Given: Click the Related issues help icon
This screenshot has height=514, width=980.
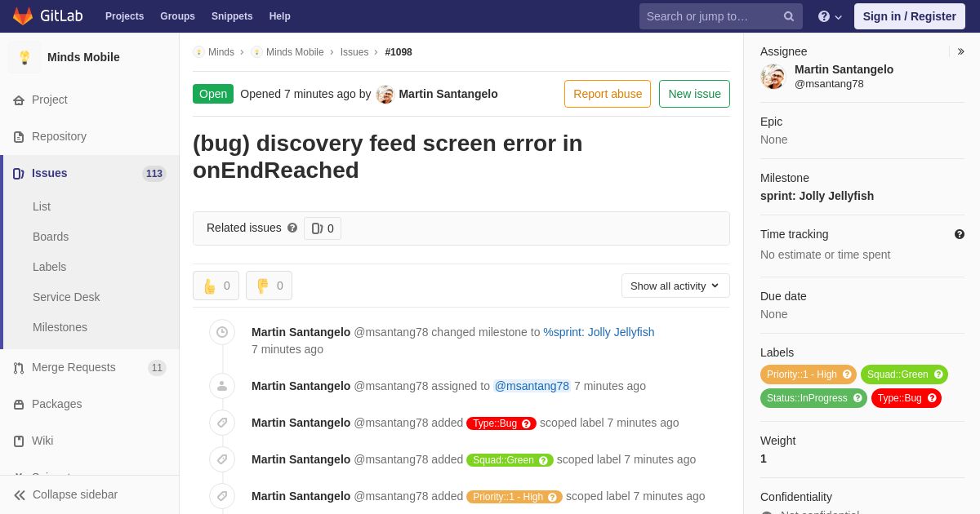Looking at the screenshot, I should (x=292, y=228).
